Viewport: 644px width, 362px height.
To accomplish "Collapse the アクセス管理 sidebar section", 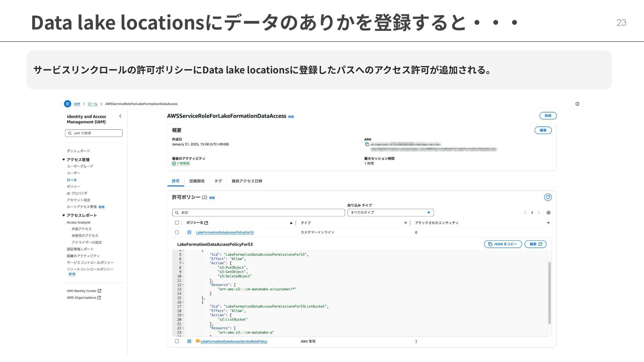I will tap(63, 160).
